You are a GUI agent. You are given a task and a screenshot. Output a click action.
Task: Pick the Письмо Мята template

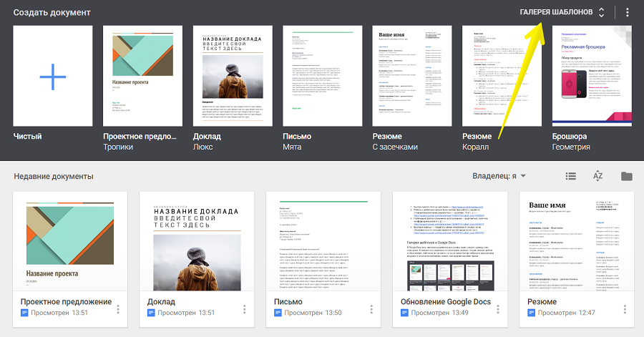pyautogui.click(x=323, y=75)
